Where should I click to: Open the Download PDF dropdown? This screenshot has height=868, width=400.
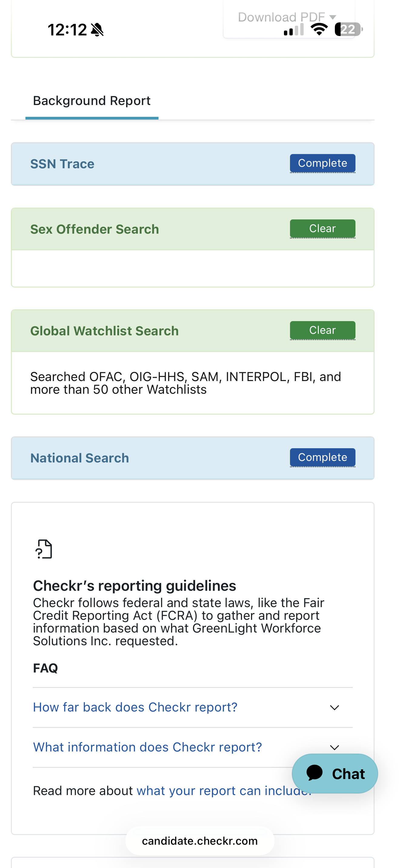pos(287,17)
